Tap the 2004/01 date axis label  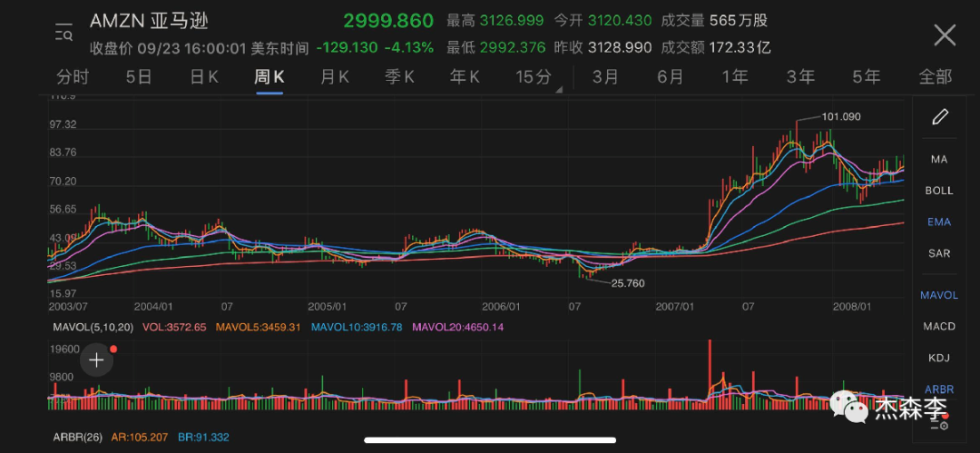point(153,307)
